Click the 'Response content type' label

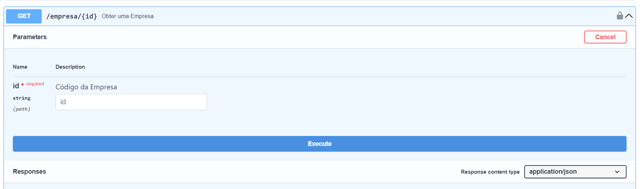(x=490, y=172)
